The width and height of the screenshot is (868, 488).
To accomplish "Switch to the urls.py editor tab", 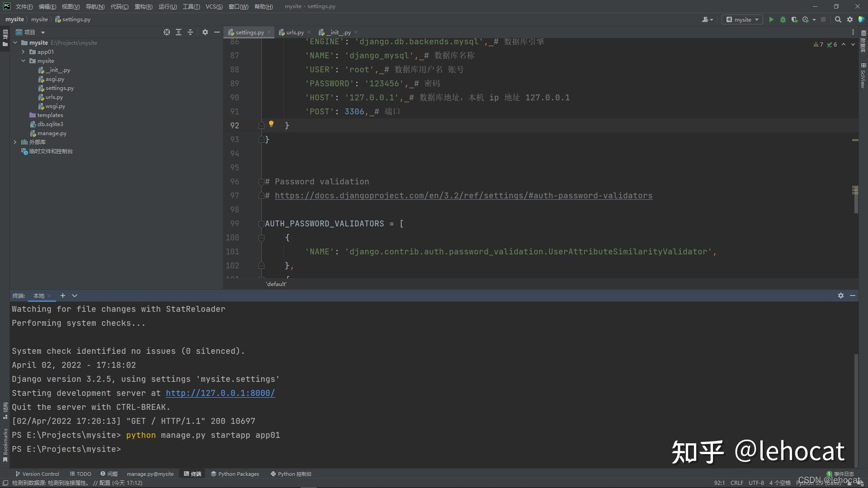I will click(x=294, y=32).
